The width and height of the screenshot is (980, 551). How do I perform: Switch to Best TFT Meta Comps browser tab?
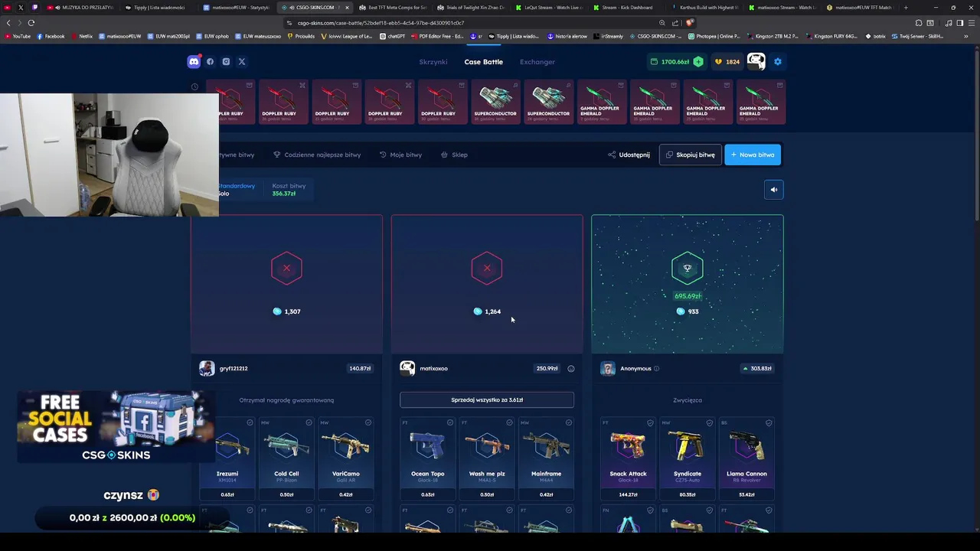[x=393, y=8]
